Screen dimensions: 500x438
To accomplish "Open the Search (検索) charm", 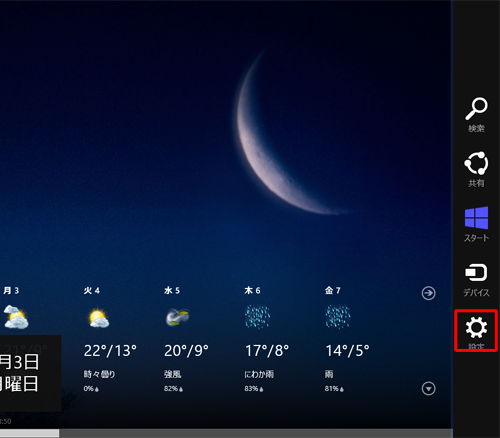I will tap(476, 114).
